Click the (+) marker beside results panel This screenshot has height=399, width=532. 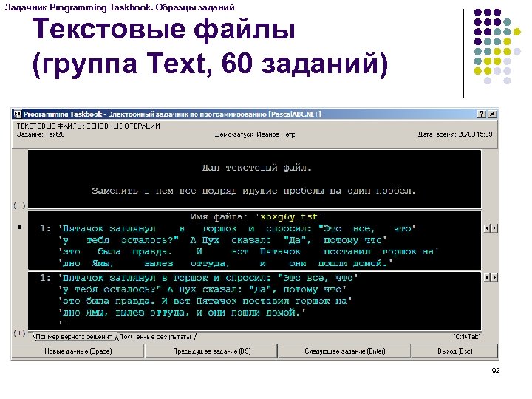click(x=19, y=333)
